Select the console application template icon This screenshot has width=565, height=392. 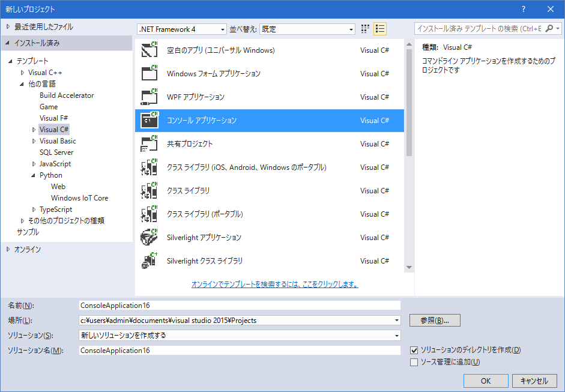click(149, 121)
